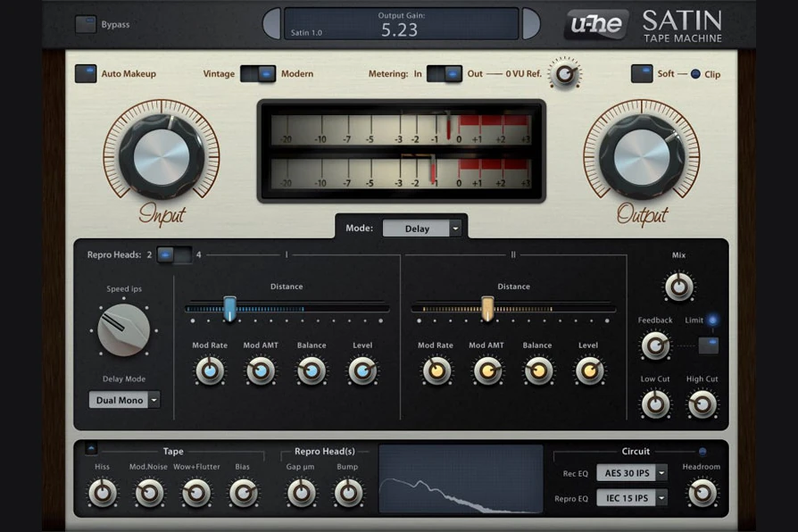The height and width of the screenshot is (532, 798).
Task: Click the blue Distance slider for head I
Action: click(x=229, y=309)
